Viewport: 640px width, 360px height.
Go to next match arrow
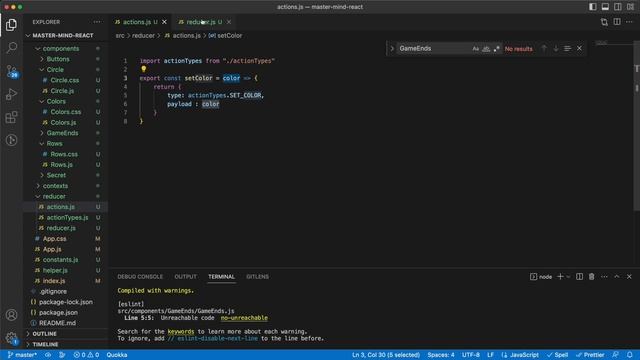click(x=556, y=49)
